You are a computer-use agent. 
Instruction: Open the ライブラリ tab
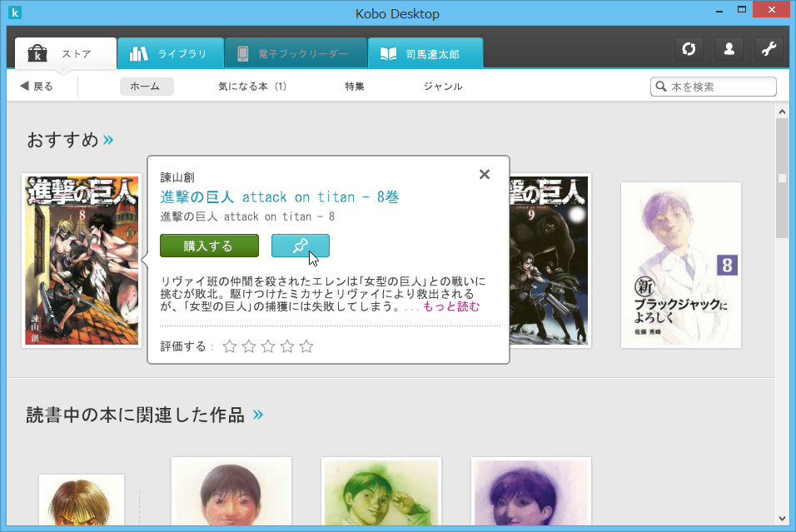[x=171, y=53]
